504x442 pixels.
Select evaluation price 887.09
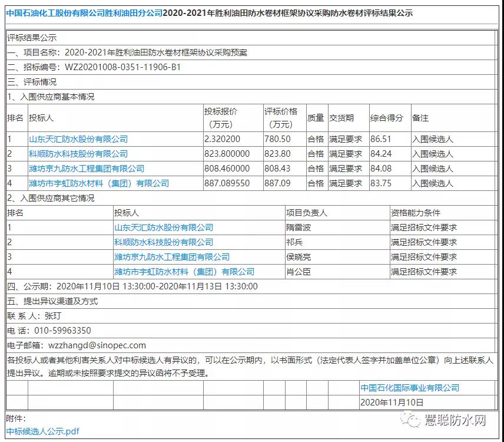coord(277,183)
